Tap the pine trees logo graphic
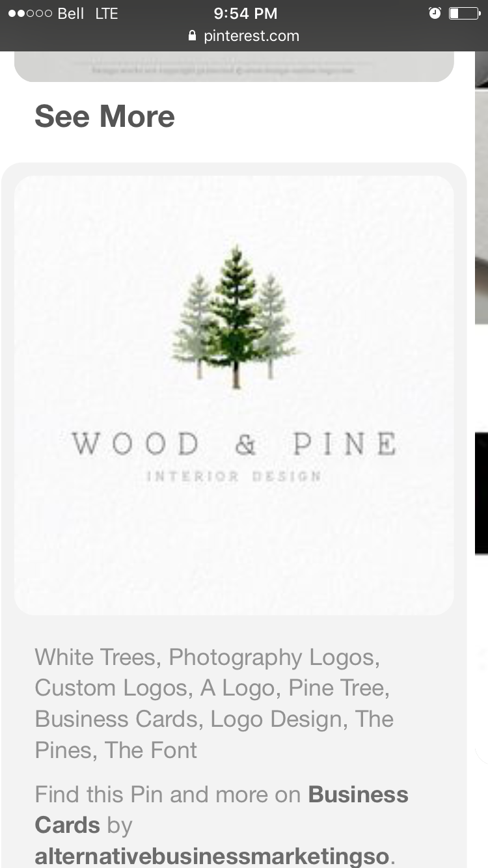Image resolution: width=488 pixels, height=868 pixels. [234, 317]
